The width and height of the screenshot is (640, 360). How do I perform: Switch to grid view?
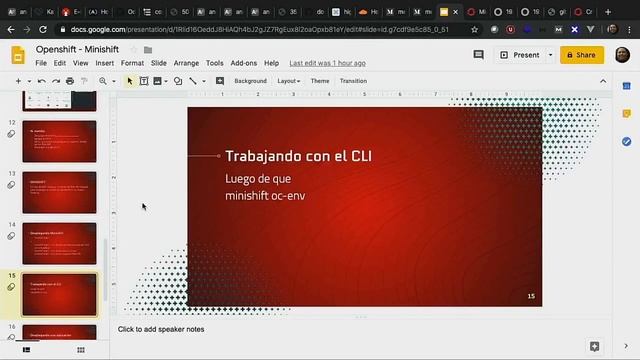pos(81,350)
